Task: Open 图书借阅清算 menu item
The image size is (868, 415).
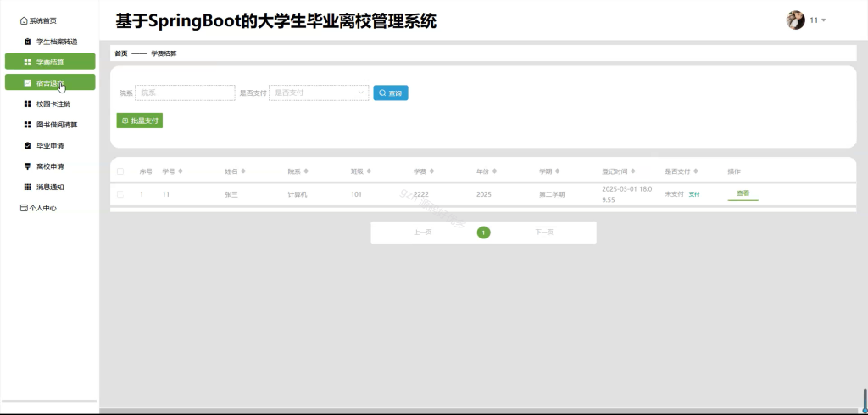Action: 50,125
